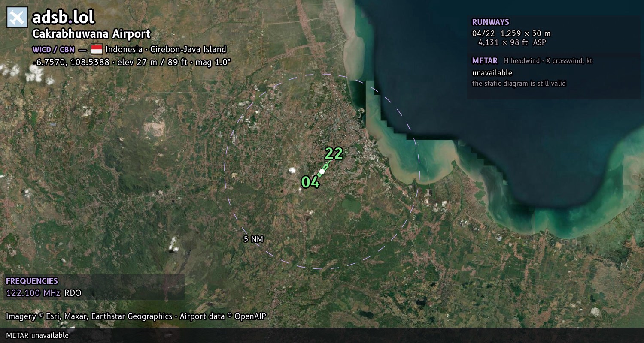Click the 'METAR unavailable' status bar message
The height and width of the screenshot is (343, 644).
37,335
